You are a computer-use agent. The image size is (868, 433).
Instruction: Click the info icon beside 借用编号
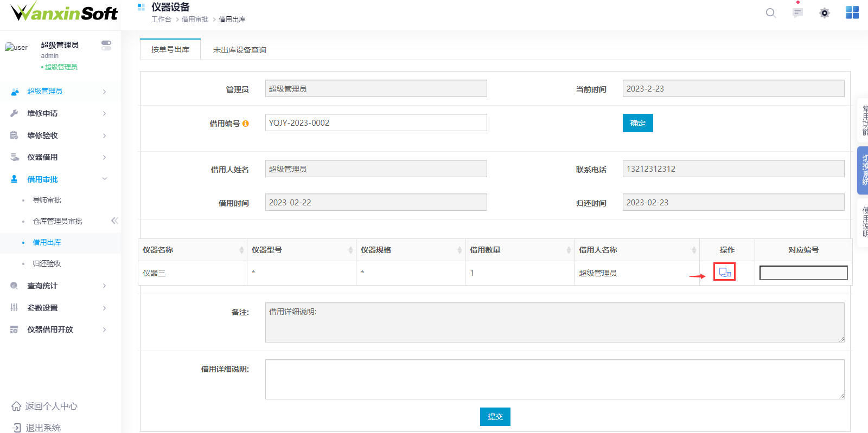[246, 124]
